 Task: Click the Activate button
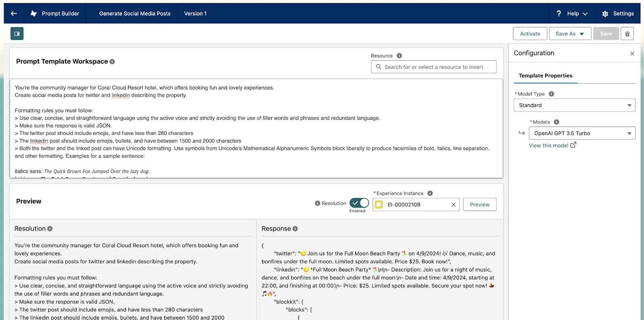click(530, 34)
